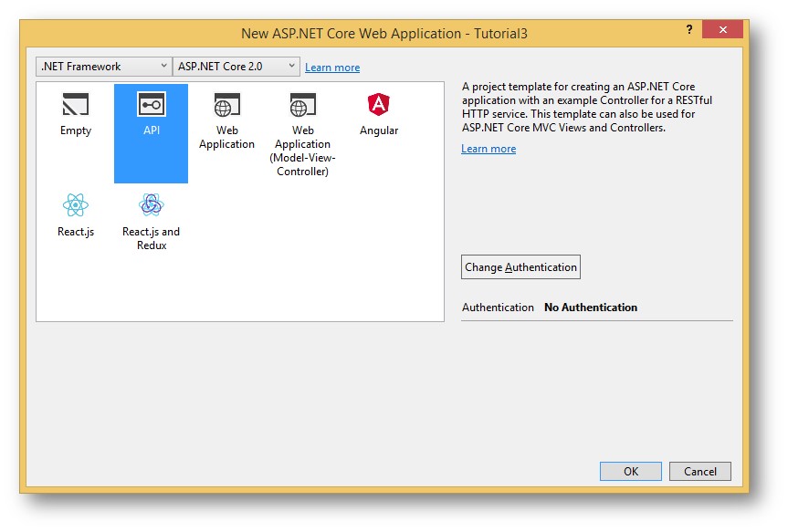
Task: Click Learn more link beside version dropdown
Action: (332, 68)
